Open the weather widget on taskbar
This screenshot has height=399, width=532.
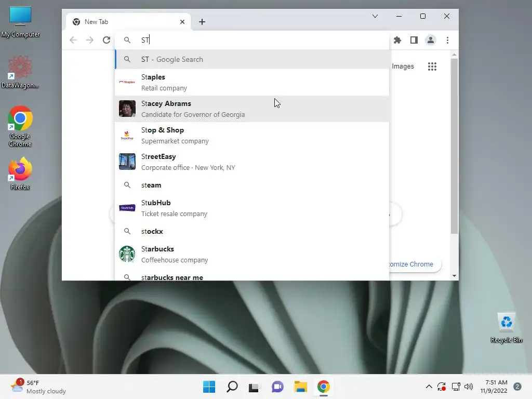point(38,387)
